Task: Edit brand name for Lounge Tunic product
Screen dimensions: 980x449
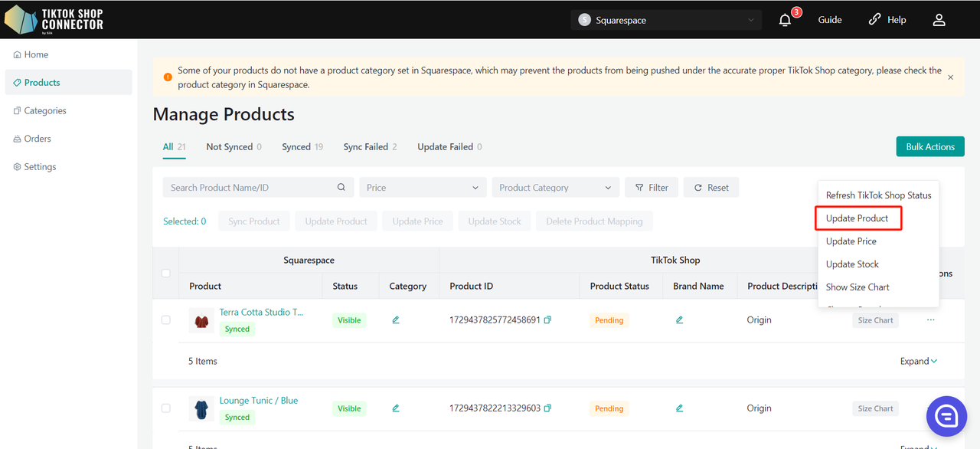Action: [679, 408]
